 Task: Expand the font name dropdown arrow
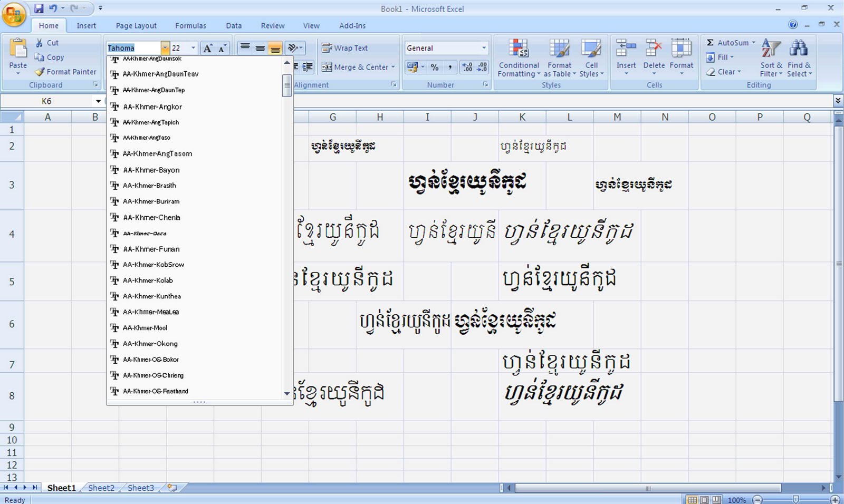point(165,48)
